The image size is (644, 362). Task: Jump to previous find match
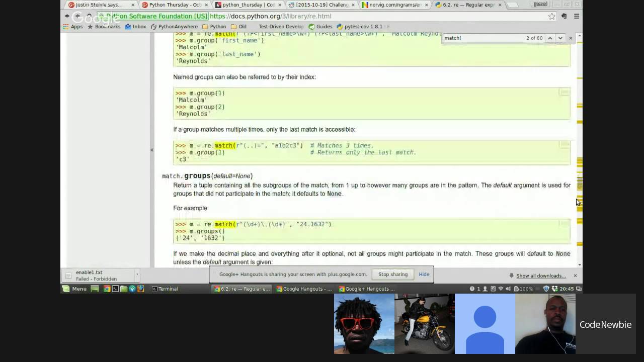[x=550, y=38]
